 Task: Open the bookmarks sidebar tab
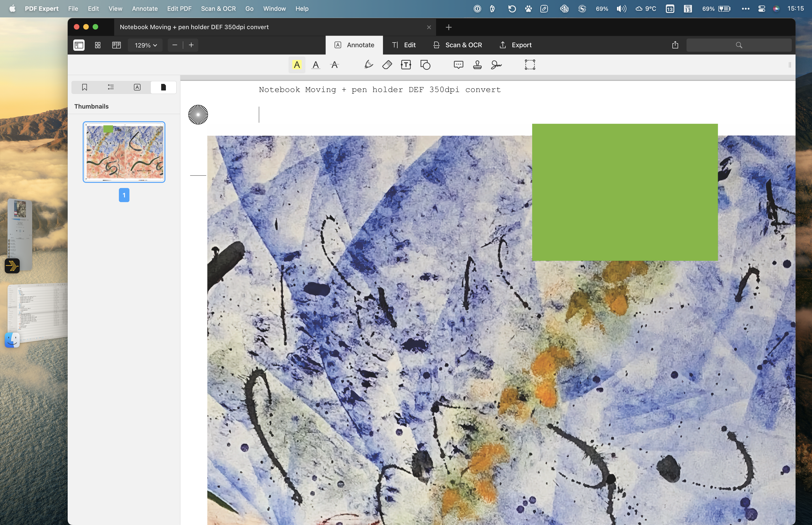85,87
